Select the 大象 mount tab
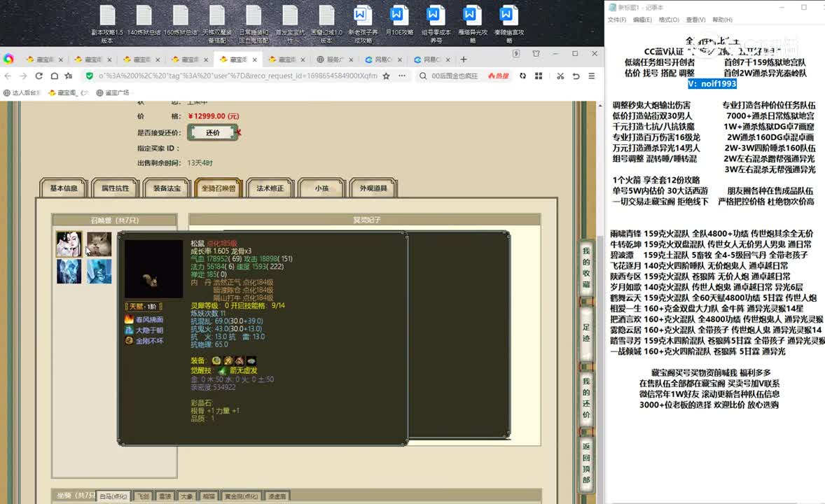Image resolution: width=825 pixels, height=504 pixels. [187, 496]
